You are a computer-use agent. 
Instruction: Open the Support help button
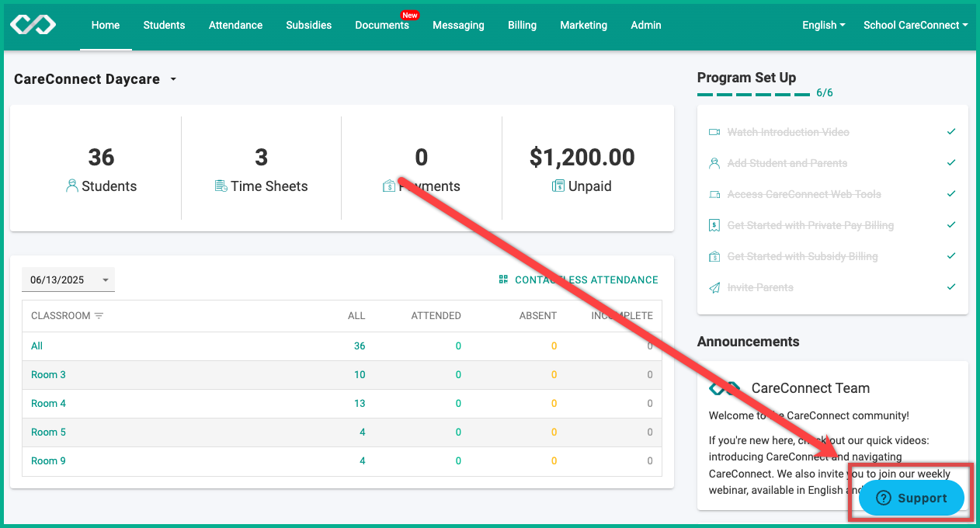pos(912,498)
